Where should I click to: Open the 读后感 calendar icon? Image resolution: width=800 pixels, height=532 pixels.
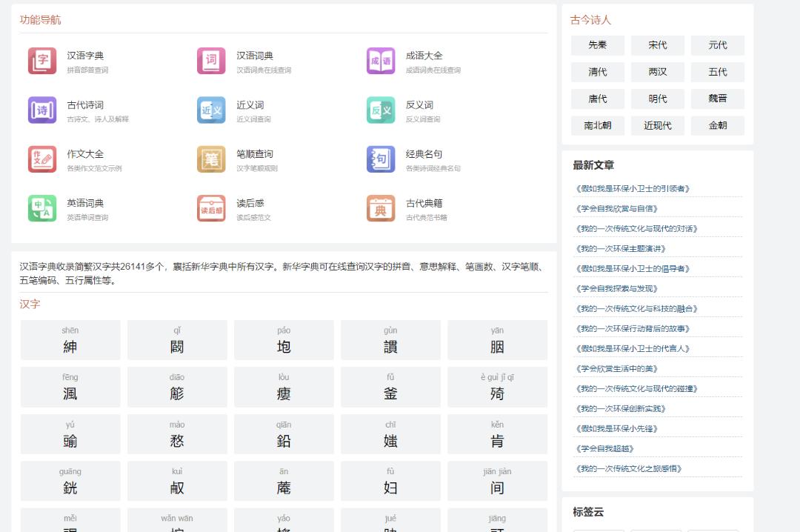(x=211, y=208)
